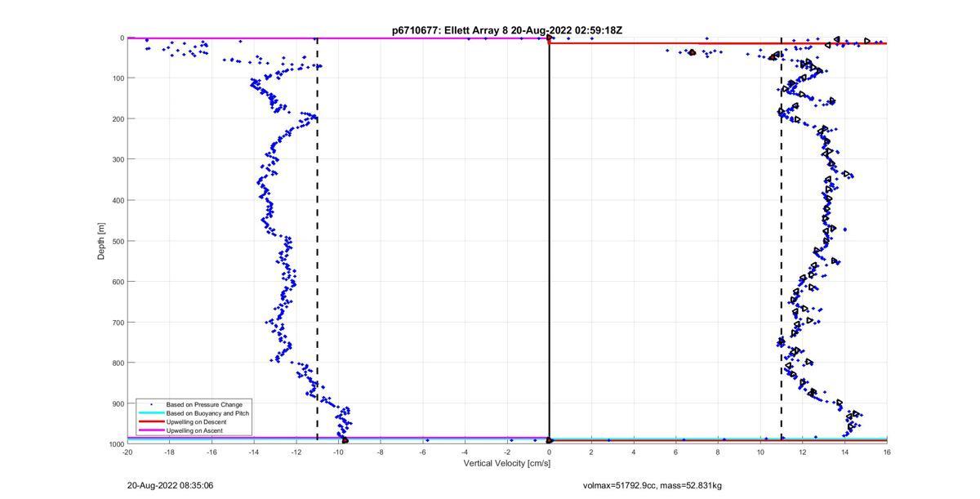Click x-axis tick label '16'
Screen dimensions: 980x499
[887, 452]
